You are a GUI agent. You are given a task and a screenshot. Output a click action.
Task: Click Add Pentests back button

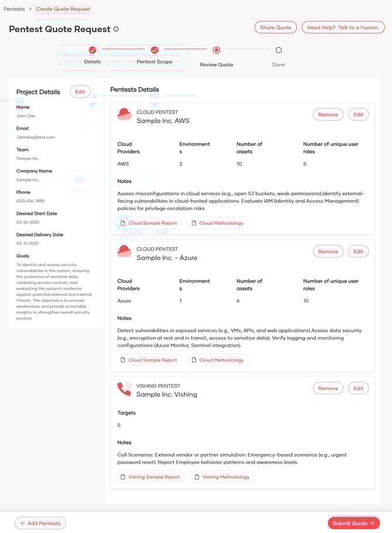[x=40, y=523]
